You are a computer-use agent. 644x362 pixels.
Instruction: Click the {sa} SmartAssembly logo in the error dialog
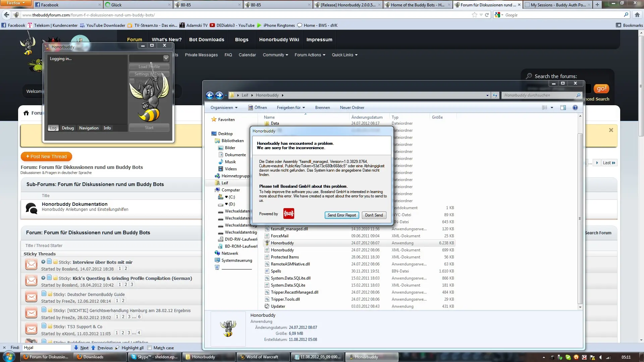[289, 214]
